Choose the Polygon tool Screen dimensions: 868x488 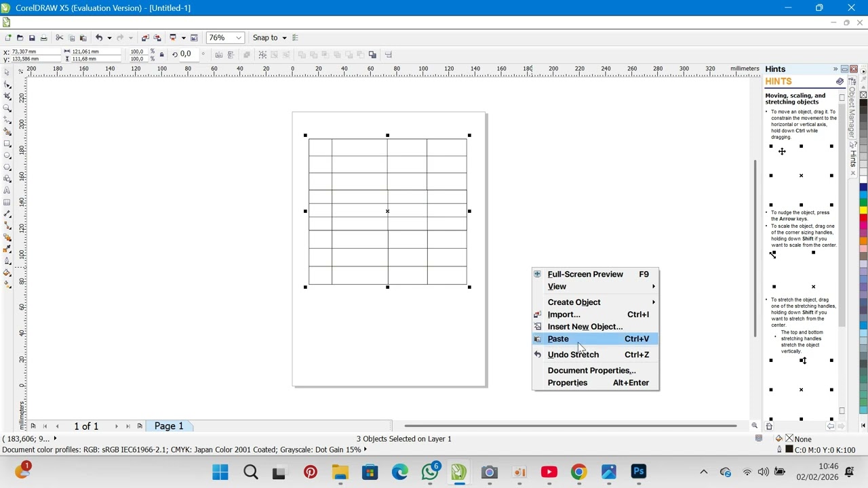7,167
